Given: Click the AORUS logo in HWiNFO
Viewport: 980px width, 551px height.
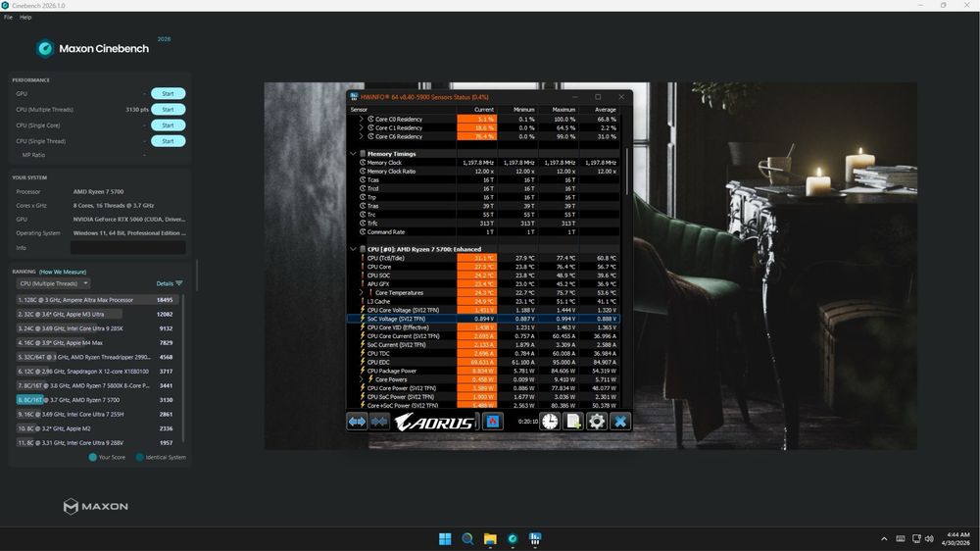Looking at the screenshot, I should 434,423.
